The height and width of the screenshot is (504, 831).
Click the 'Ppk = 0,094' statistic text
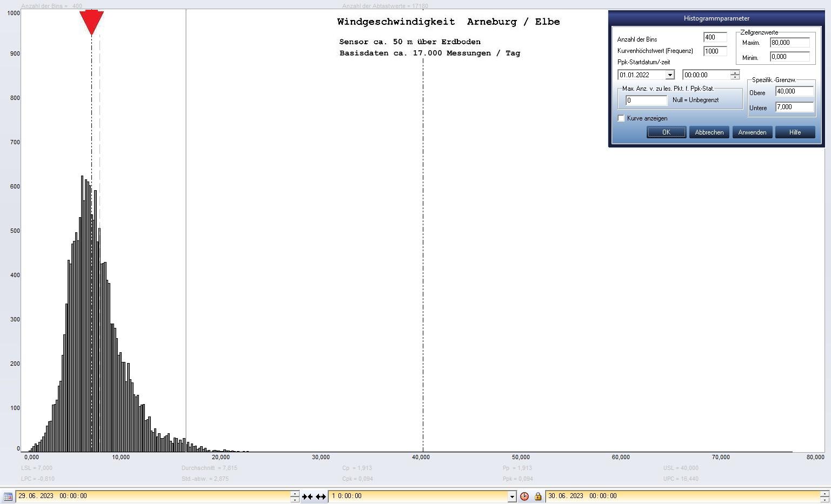pos(518,479)
